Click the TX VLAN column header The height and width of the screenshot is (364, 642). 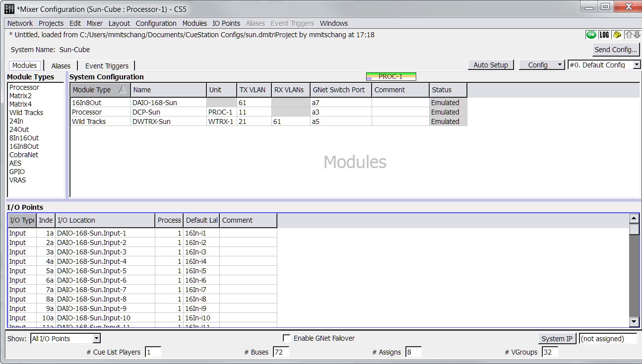pos(254,90)
